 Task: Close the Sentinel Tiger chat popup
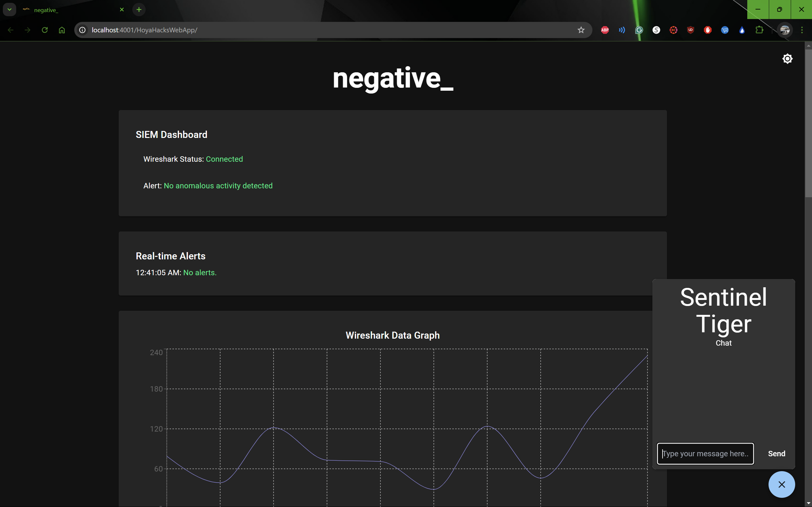782,484
